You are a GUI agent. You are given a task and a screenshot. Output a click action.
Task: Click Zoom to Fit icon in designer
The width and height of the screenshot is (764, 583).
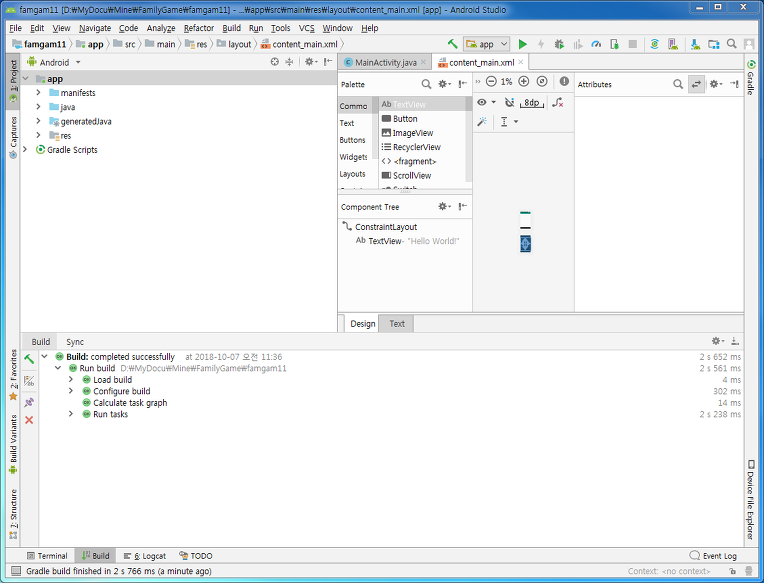542,81
